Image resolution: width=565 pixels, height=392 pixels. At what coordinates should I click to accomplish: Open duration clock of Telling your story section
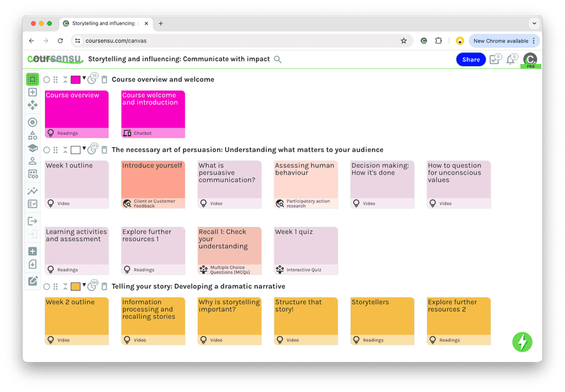point(92,286)
